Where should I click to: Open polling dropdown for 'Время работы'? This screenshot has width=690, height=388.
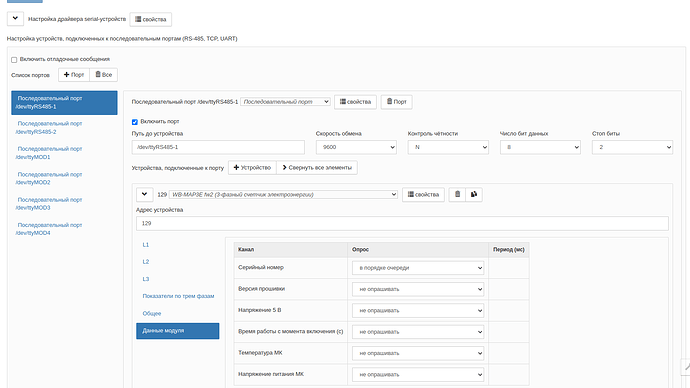point(418,332)
